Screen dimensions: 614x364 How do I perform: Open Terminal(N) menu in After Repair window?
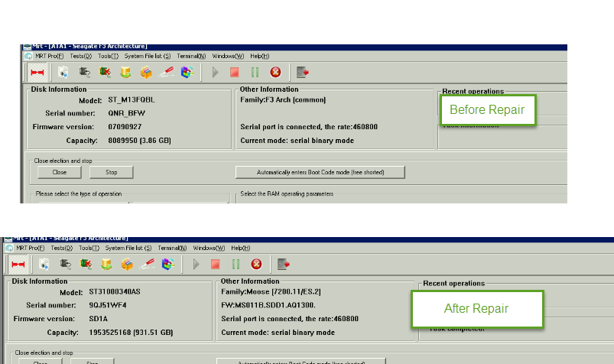[x=172, y=248]
